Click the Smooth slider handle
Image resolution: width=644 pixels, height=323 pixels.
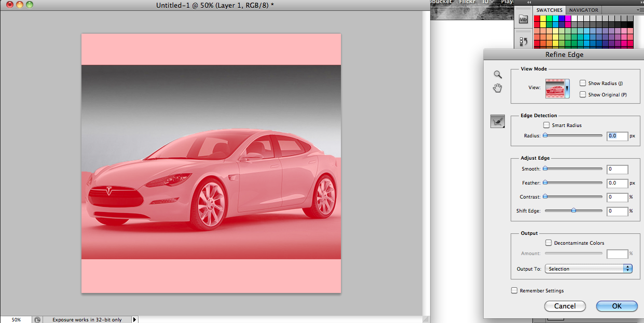click(x=545, y=168)
